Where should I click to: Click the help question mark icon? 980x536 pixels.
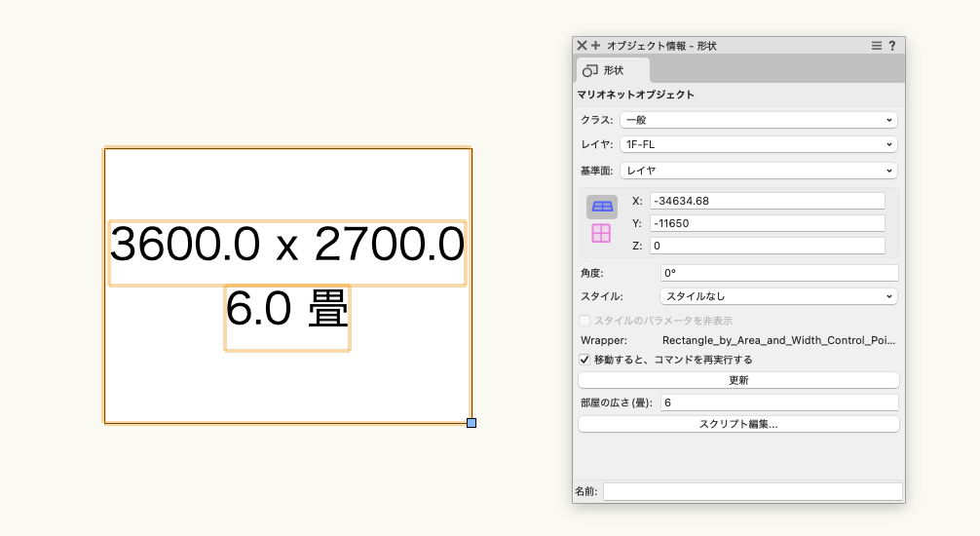(892, 46)
